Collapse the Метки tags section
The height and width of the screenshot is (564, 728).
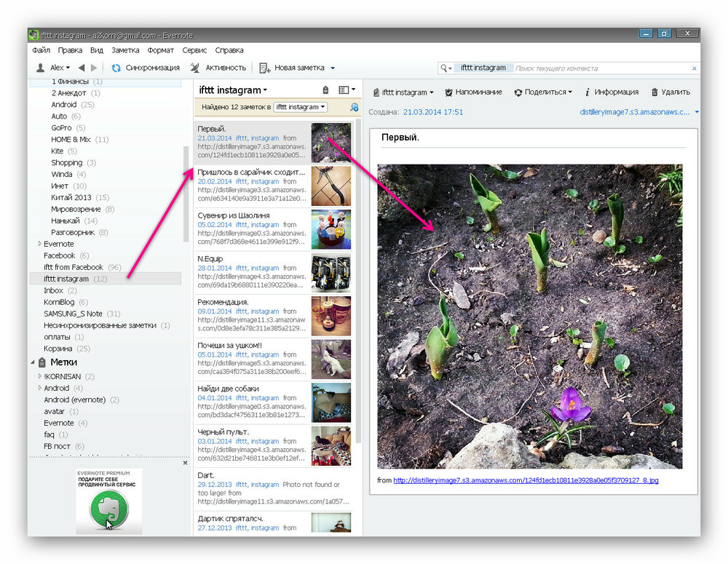click(x=32, y=362)
